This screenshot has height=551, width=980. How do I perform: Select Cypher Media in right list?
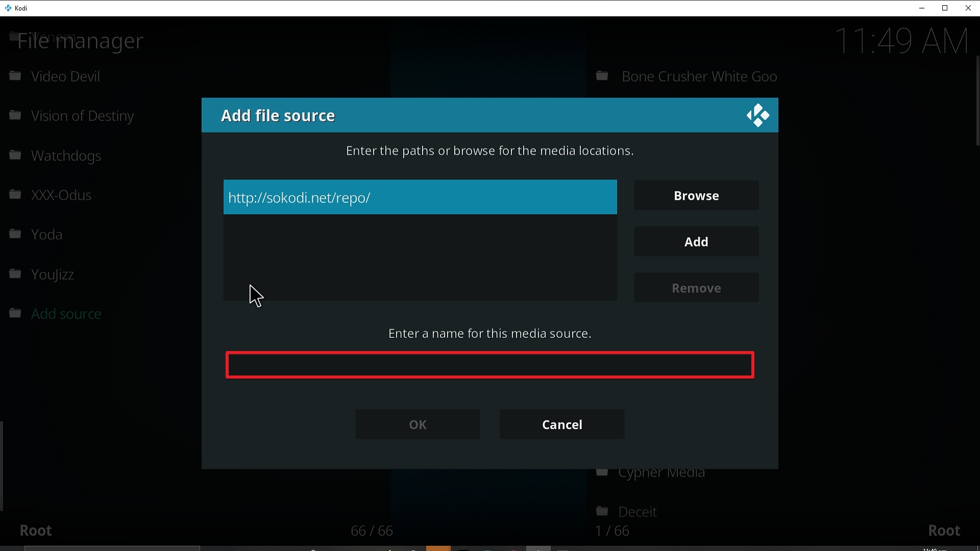click(x=661, y=474)
